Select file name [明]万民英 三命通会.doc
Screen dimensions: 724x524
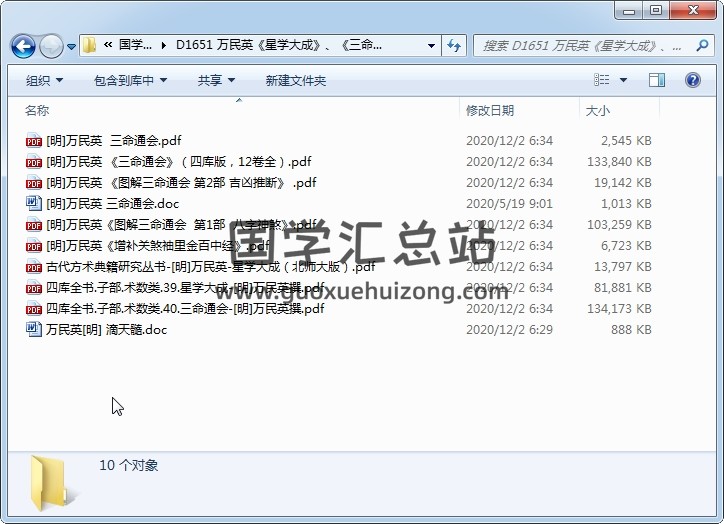[112, 204]
